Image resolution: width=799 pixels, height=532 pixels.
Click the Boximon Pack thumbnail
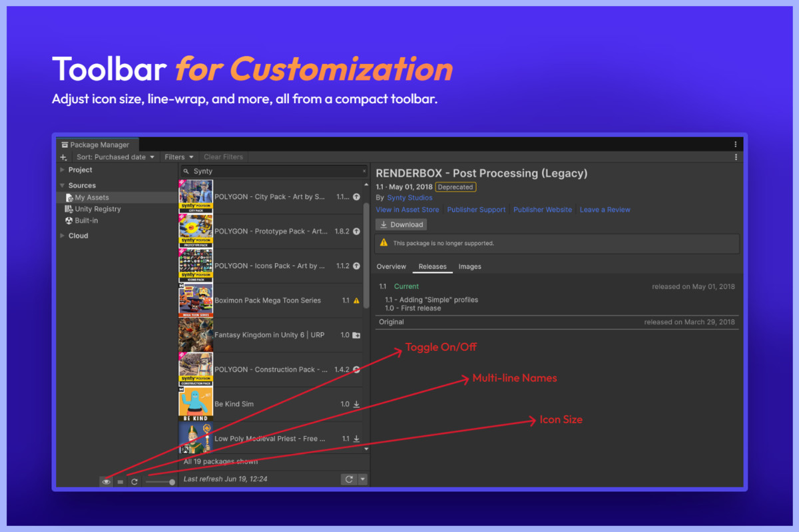[196, 300]
